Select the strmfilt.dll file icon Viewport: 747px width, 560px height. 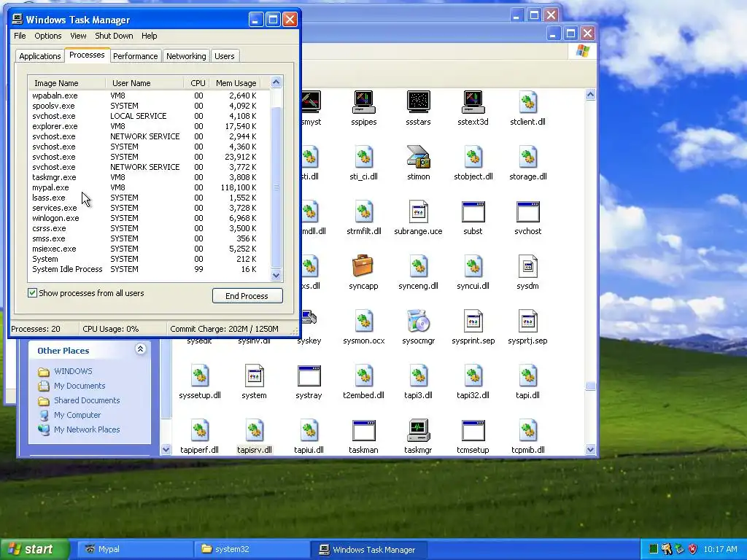363,211
